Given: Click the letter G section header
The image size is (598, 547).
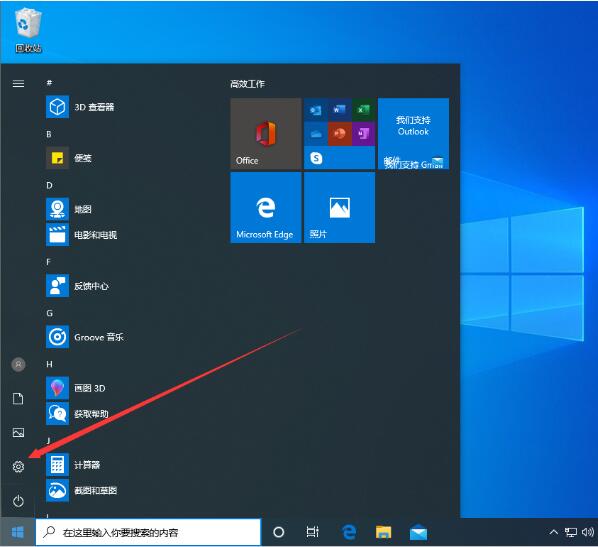Looking at the screenshot, I should point(49,313).
